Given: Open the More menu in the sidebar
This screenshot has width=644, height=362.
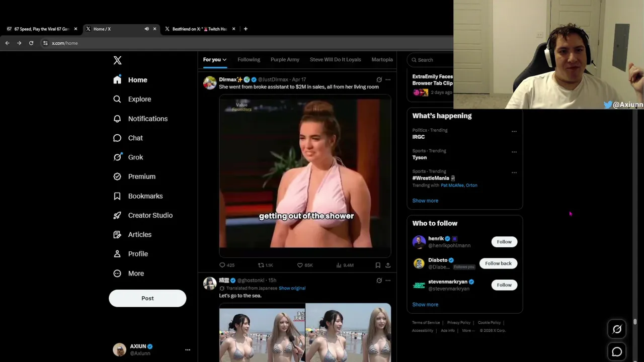Looking at the screenshot, I should [129, 274].
